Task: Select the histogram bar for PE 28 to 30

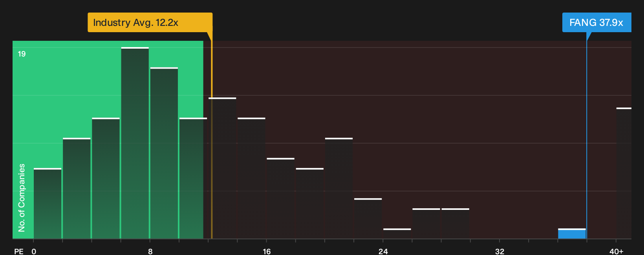Action: (456, 224)
